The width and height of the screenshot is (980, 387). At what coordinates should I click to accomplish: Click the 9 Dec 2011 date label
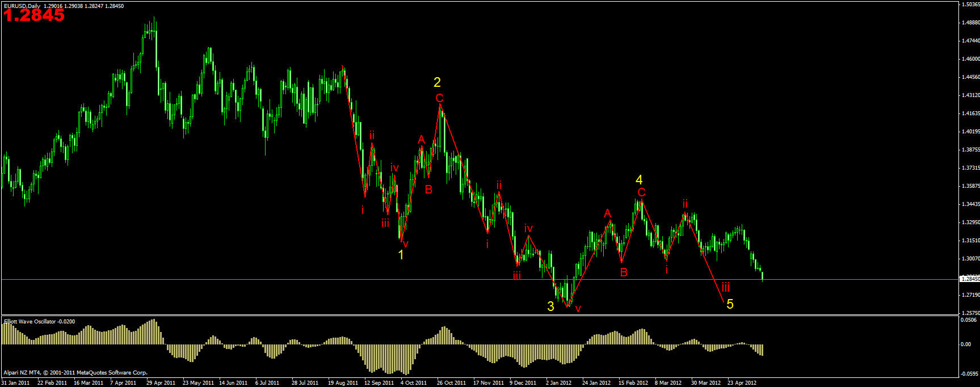(x=523, y=383)
